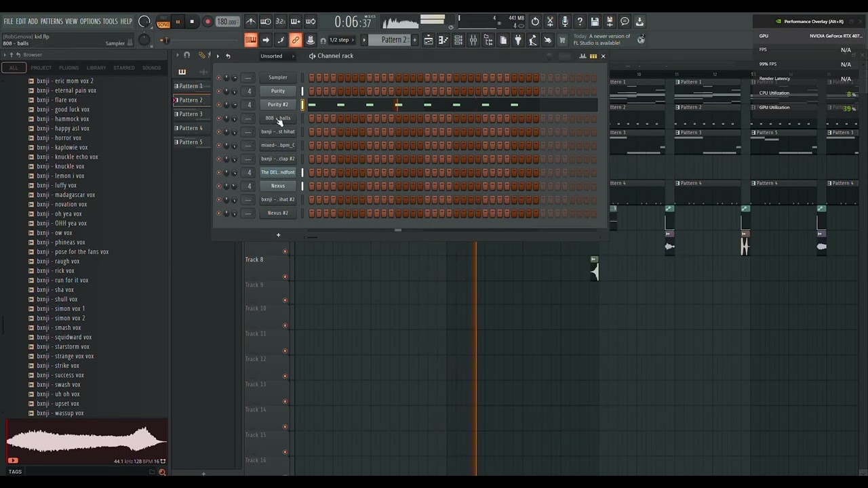
Task: Mute the Purity #2 channel
Action: 218,104
